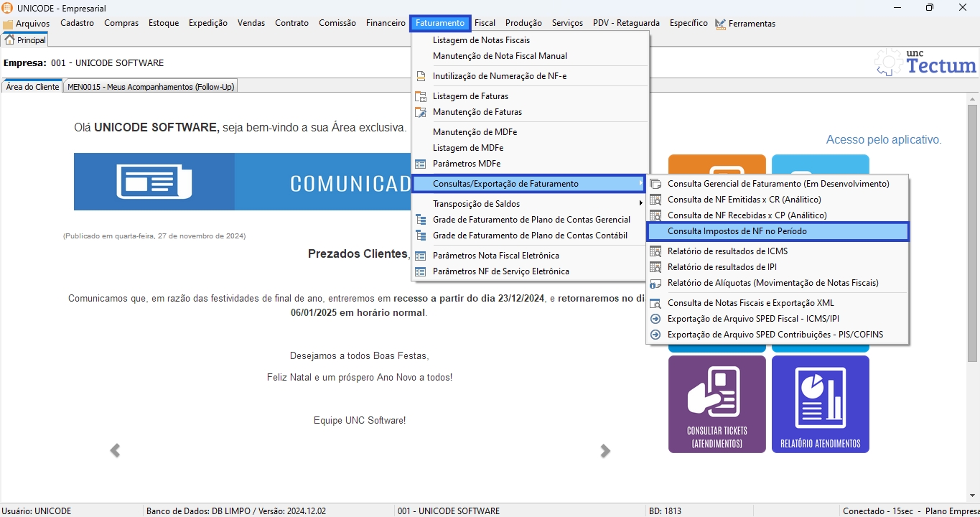
Task: Select Consulta Impostos de NF no Período
Action: (777, 231)
